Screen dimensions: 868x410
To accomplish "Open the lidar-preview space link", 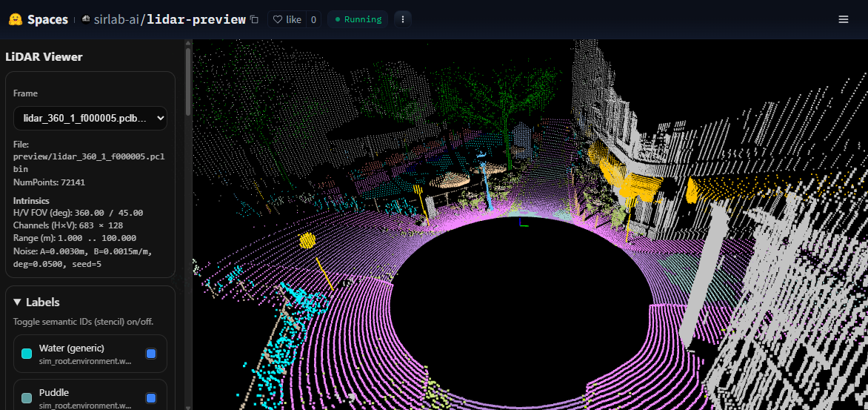I will pyautogui.click(x=196, y=19).
